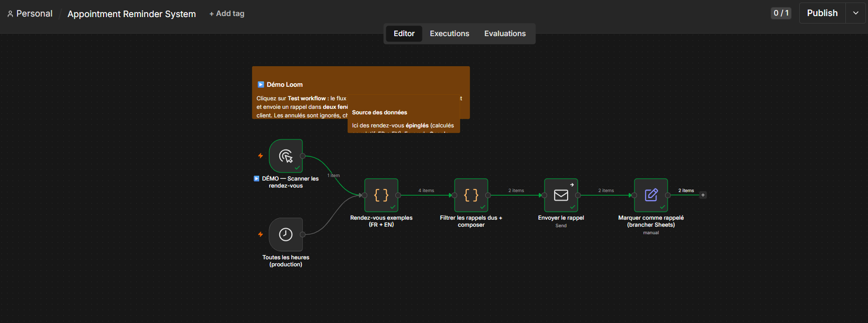Open the manual trigger node DÉMO Scanner
The image size is (868, 323).
tap(286, 156)
